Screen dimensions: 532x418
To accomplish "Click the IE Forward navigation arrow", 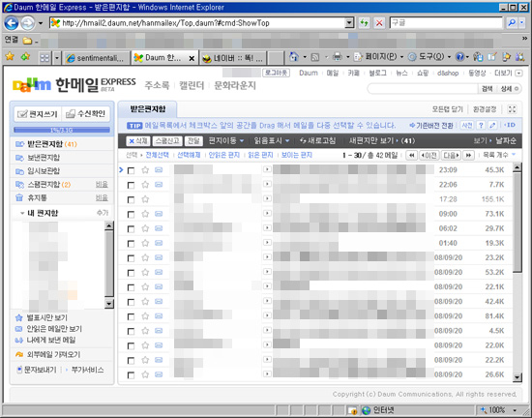I will click(27, 23).
